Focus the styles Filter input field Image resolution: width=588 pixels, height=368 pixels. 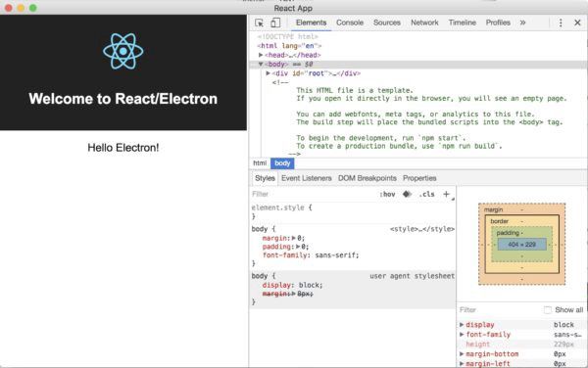pyautogui.click(x=314, y=194)
